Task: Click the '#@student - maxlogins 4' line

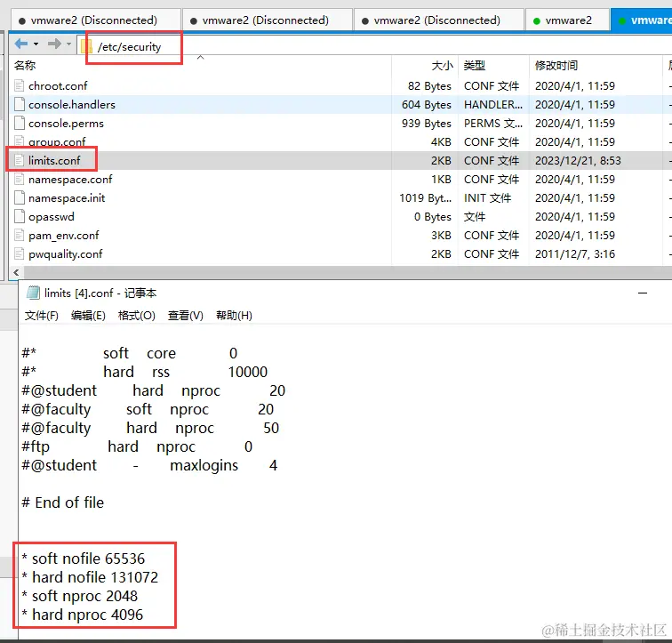Action: (x=150, y=465)
